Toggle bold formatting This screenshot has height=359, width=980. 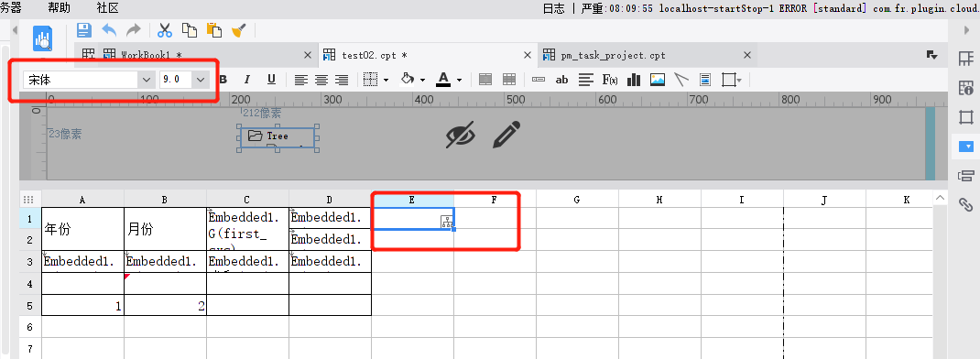[223, 80]
